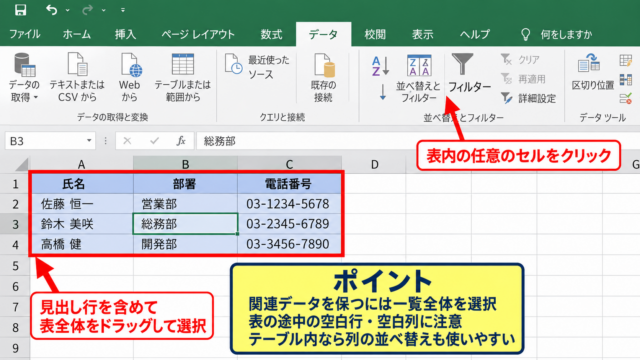Image resolution: width=640 pixels, height=360 pixels.
Task: Select the データ ribbon tab
Action: [x=323, y=34]
